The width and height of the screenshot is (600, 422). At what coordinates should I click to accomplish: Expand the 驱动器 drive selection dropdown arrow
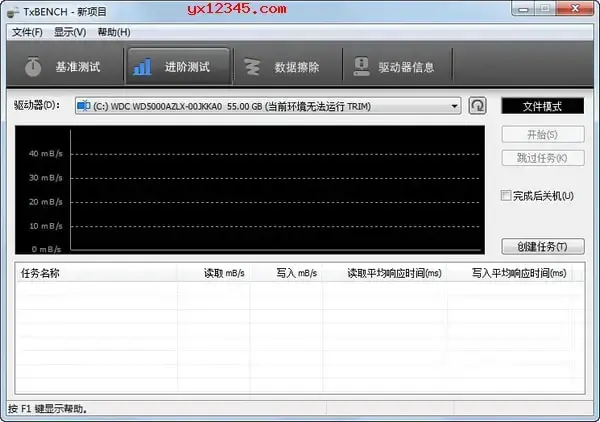pos(454,106)
